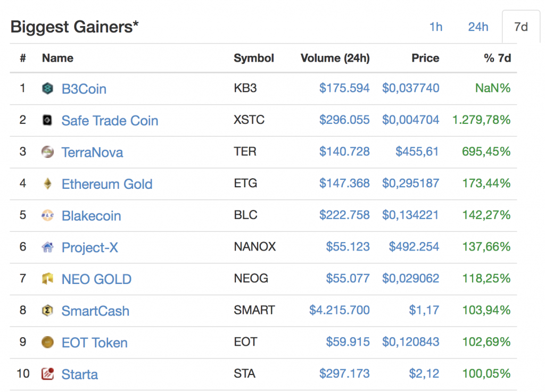Click the Ethereum Gold diamond icon

47,184
